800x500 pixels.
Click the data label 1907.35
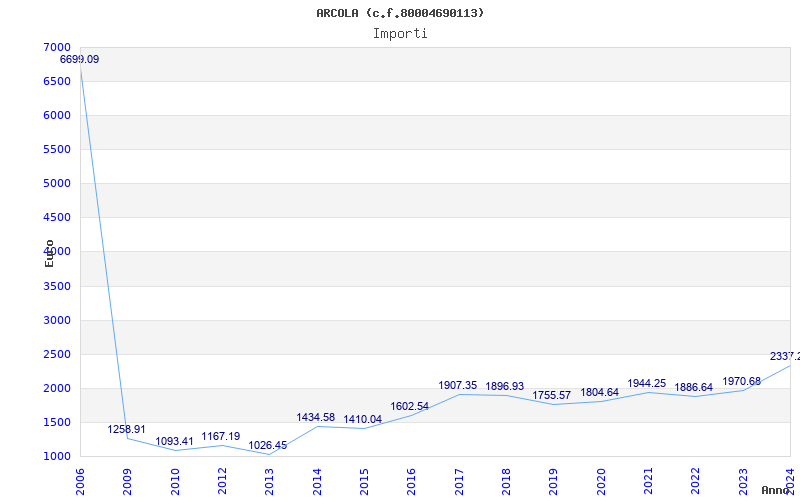458,386
